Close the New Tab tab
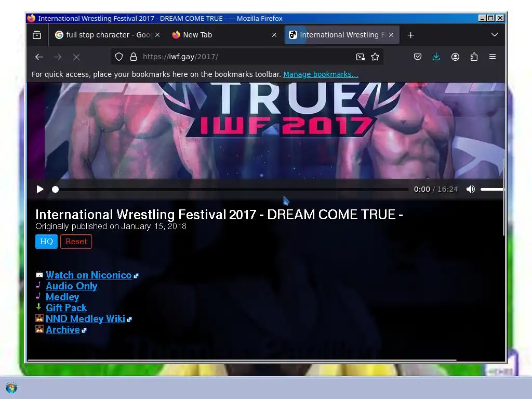This screenshot has height=399, width=532. coord(274,35)
